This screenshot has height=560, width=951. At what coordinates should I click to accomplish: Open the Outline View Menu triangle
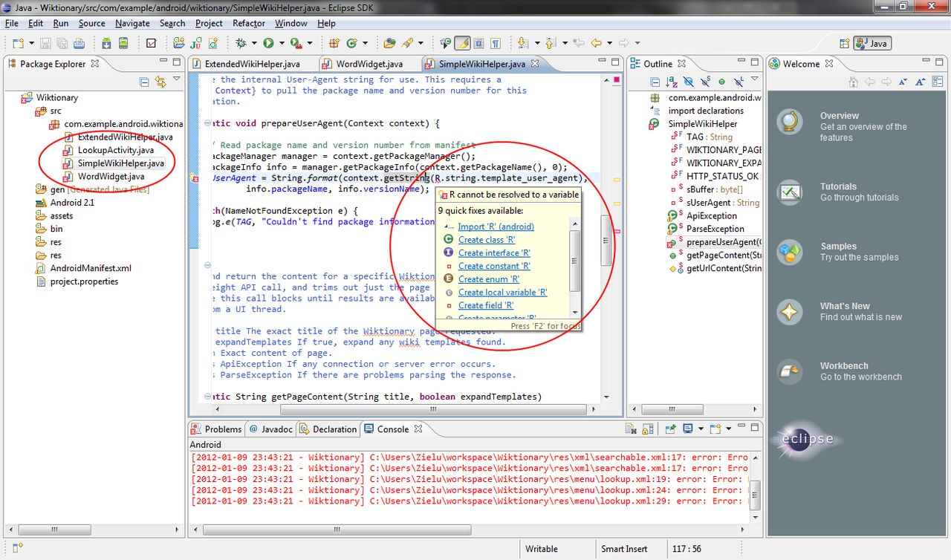tap(754, 79)
